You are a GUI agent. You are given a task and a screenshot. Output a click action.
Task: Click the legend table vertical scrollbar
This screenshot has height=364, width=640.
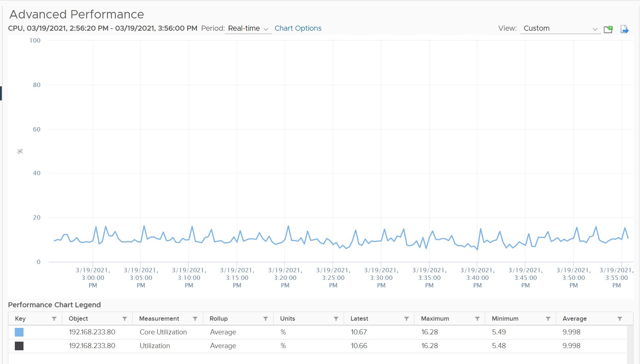click(x=630, y=344)
